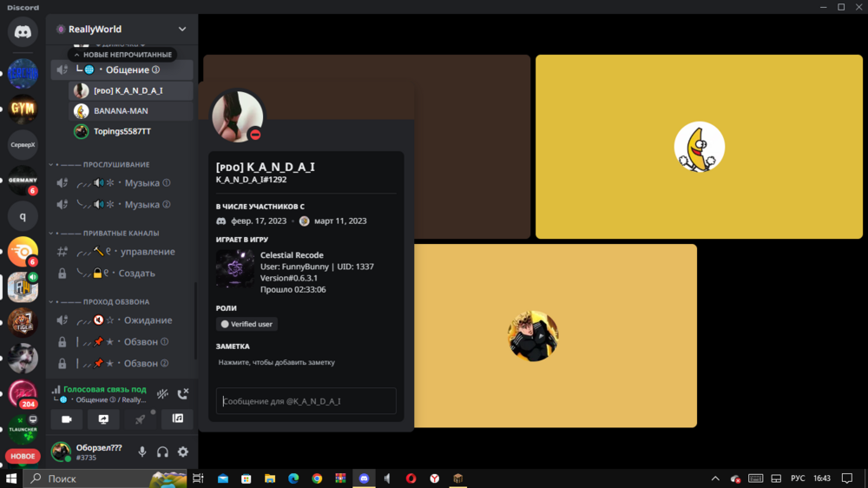The height and width of the screenshot is (488, 868).
Task: Toggle noise suppression in voice panel
Action: click(162, 394)
